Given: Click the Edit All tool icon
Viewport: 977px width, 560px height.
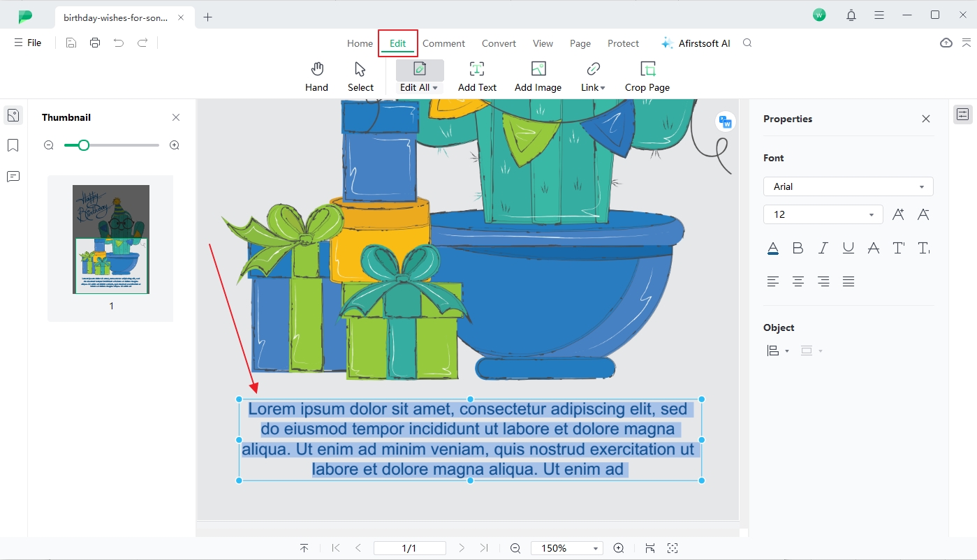Looking at the screenshot, I should 420,68.
